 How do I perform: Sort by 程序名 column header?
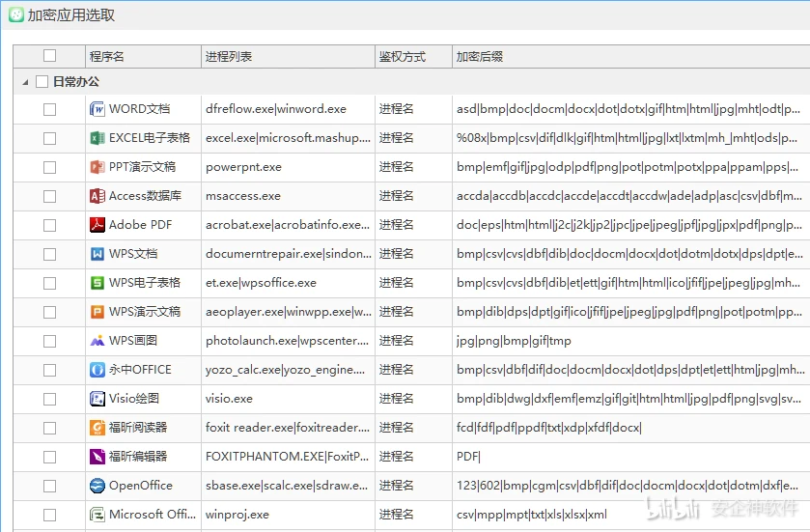(x=143, y=56)
